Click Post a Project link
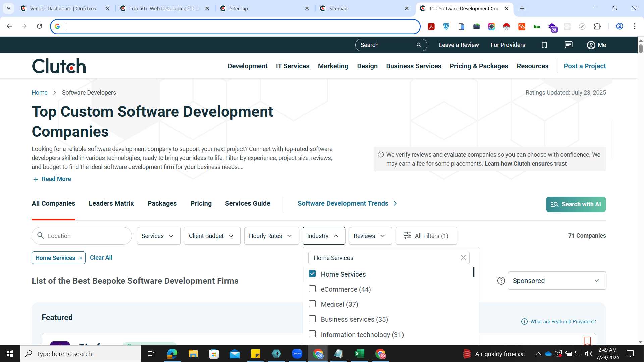This screenshot has height=362, width=644. (x=585, y=66)
